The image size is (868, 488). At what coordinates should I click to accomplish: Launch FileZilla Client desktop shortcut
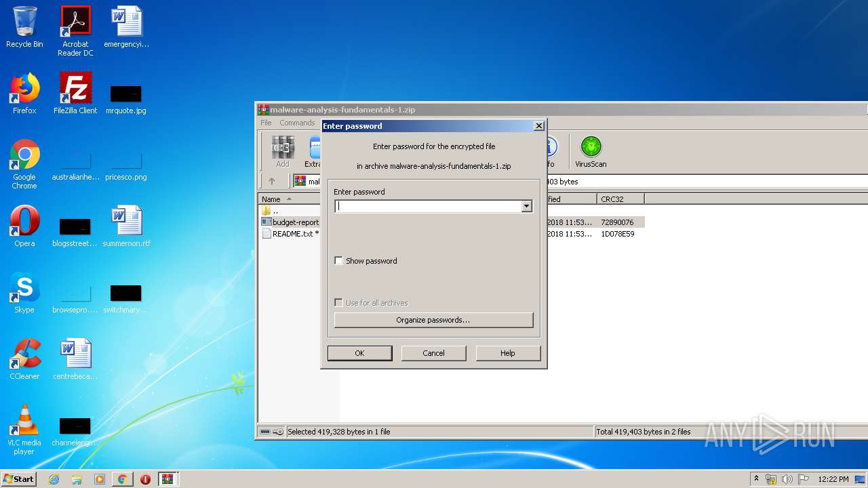tap(75, 94)
